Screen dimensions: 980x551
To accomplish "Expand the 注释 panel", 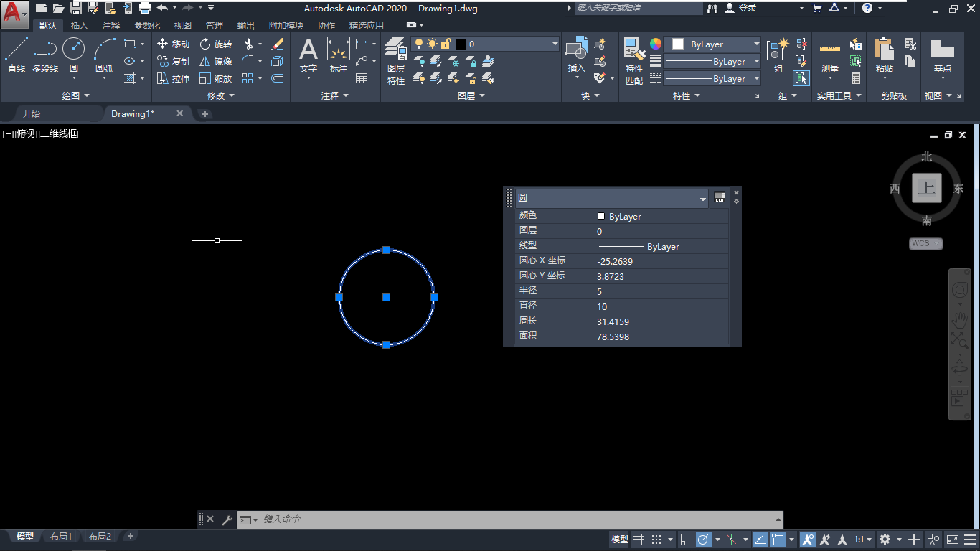I will tap(335, 95).
